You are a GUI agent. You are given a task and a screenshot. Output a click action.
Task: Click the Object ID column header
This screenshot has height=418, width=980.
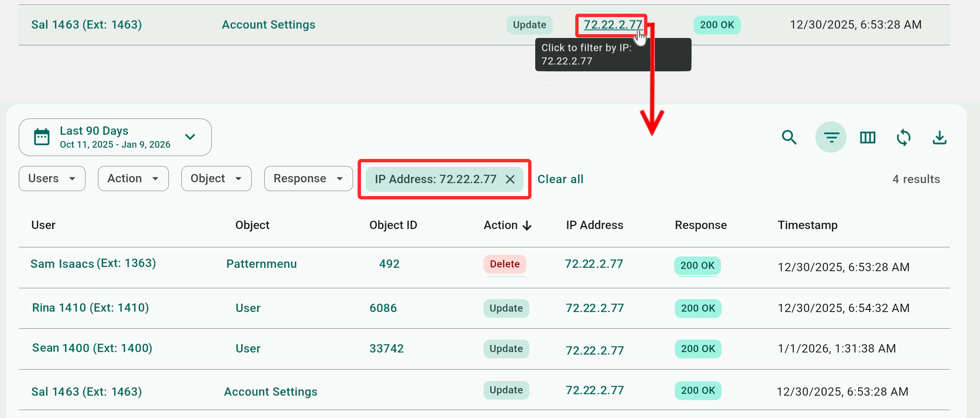(393, 225)
